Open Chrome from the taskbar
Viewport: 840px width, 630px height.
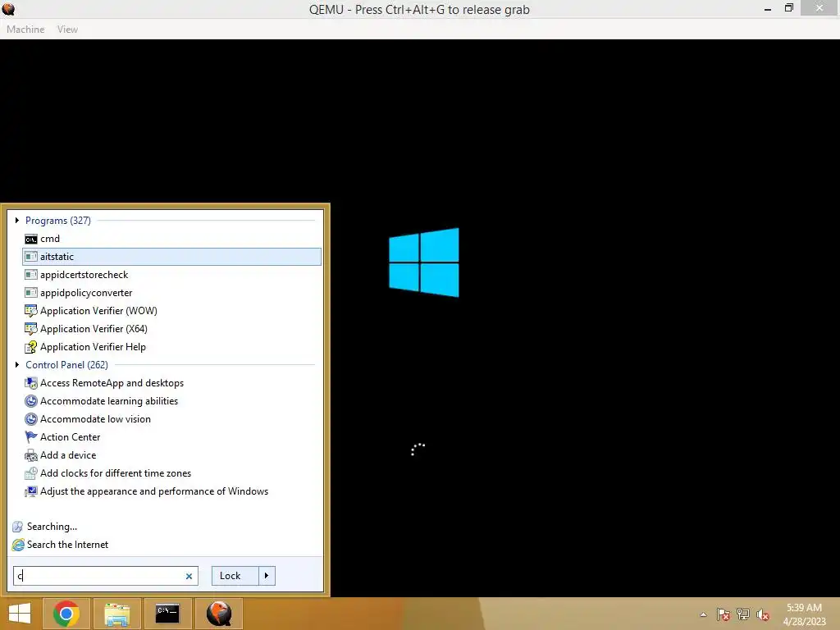(x=66, y=614)
